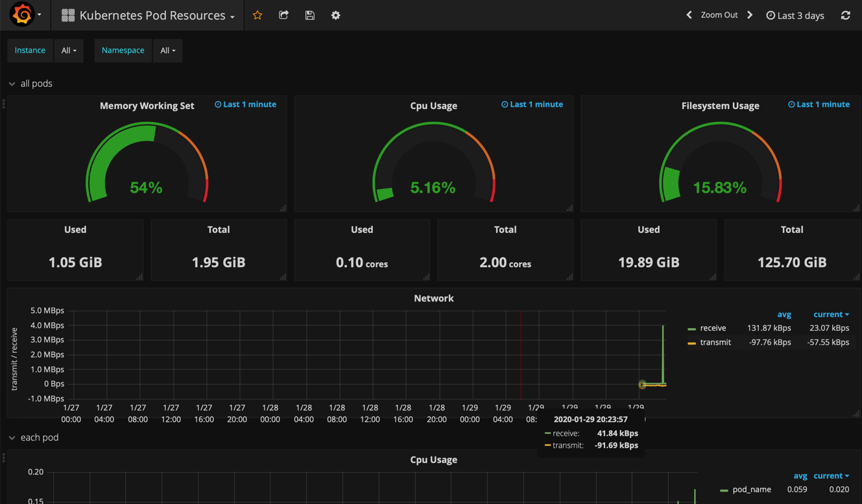Image resolution: width=862 pixels, height=504 pixels.
Task: Click Memory Working Set Last 1 minute override
Action: click(245, 104)
